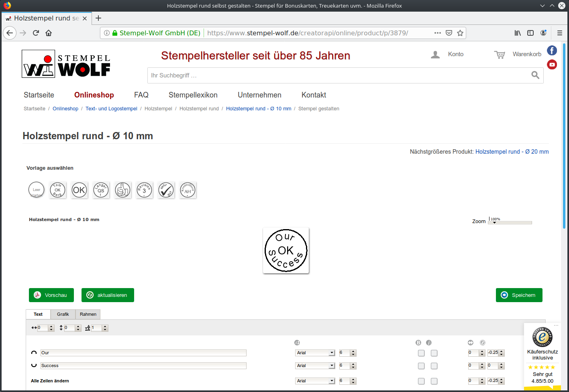This screenshot has height=392, width=569.
Task: Save page to Pocket icon
Action: coord(449,33)
